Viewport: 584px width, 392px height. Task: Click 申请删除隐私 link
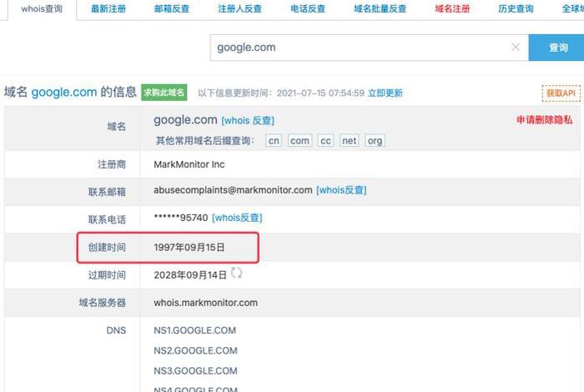point(544,120)
